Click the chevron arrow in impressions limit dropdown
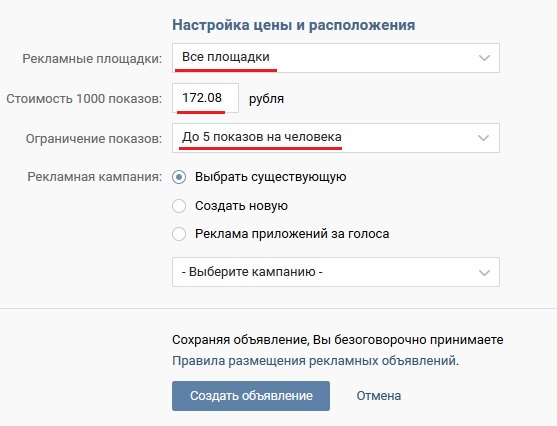557x426 pixels. (483, 138)
